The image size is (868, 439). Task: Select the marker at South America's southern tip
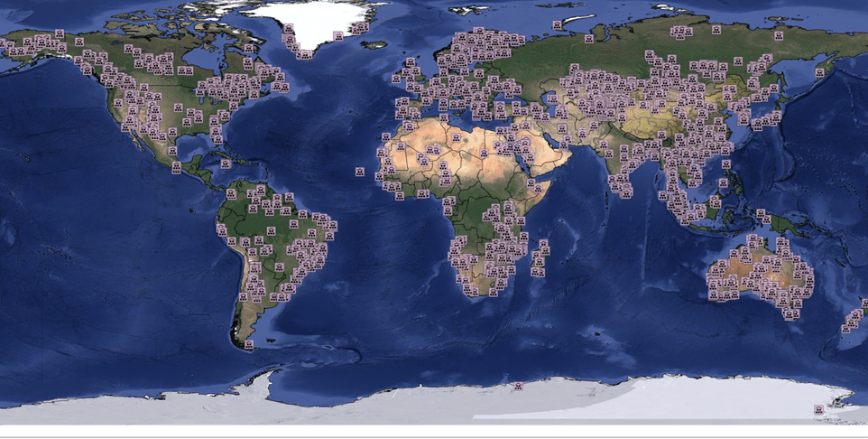pos(249,343)
